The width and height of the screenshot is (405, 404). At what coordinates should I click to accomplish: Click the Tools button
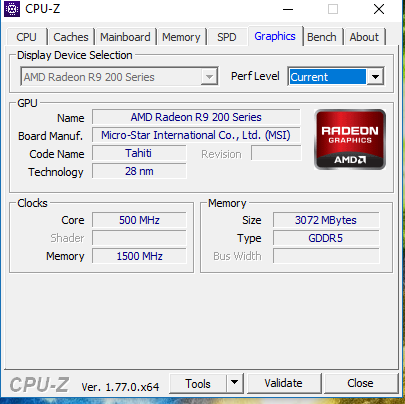coord(198,383)
